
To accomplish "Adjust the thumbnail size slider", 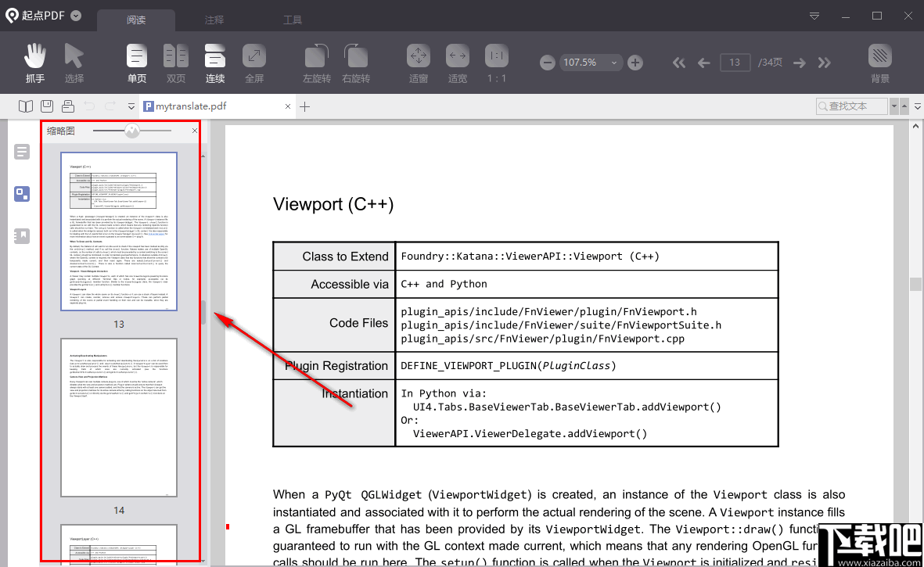I will point(132,131).
